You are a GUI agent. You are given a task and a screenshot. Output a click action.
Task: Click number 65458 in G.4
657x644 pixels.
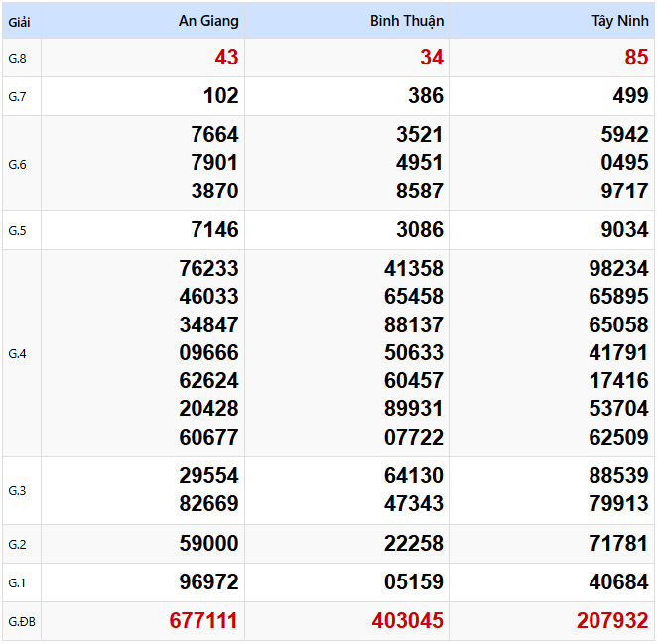(x=414, y=296)
